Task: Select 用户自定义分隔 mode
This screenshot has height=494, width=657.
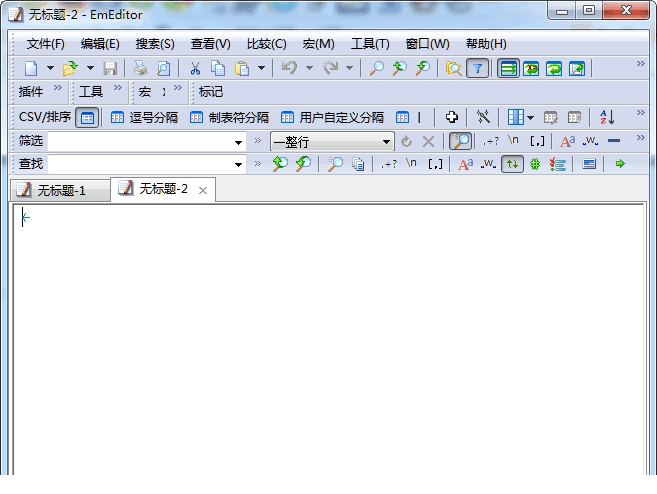Action: click(332, 117)
